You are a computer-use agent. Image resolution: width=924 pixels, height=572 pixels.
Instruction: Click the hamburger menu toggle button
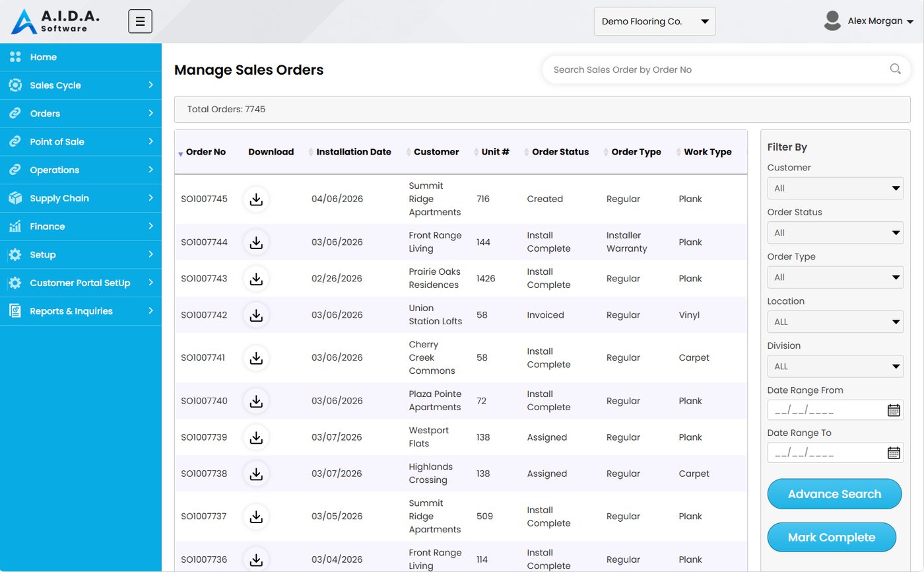[140, 21]
